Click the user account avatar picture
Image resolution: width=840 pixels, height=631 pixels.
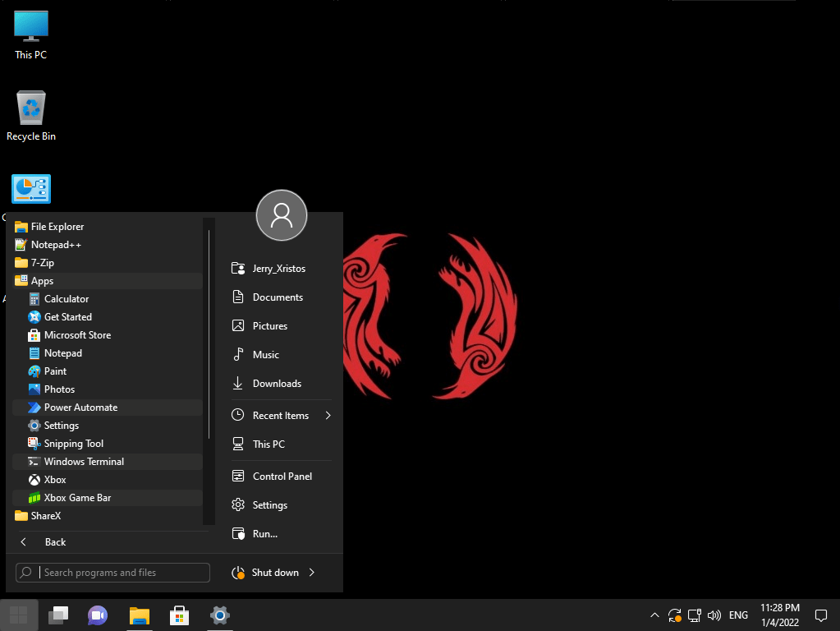click(282, 216)
